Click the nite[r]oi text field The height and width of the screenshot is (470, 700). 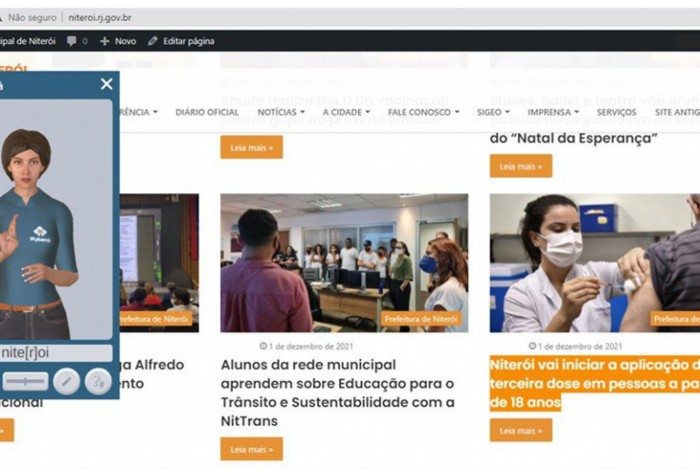[x=55, y=353]
